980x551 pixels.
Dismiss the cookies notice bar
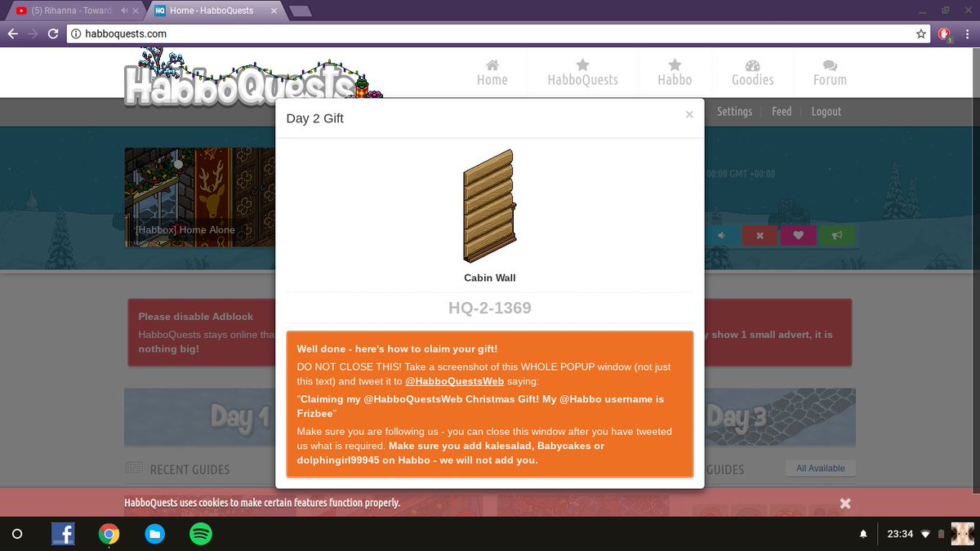click(845, 504)
